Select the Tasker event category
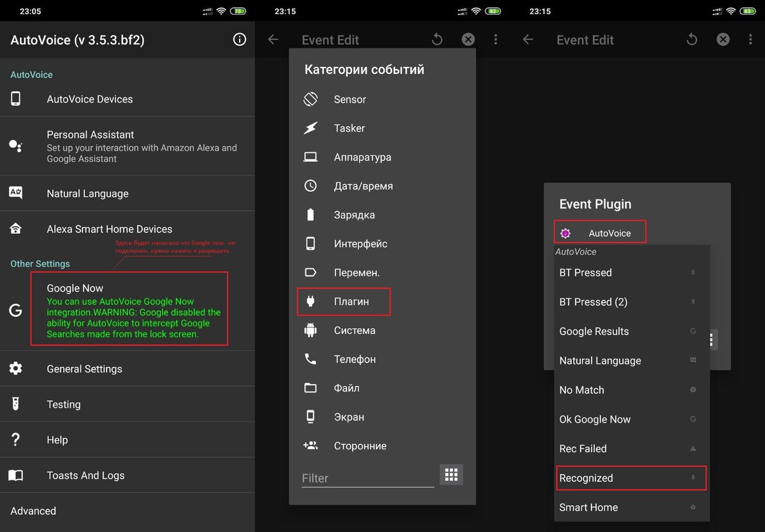Viewport: 765px width, 532px height. pos(382,128)
